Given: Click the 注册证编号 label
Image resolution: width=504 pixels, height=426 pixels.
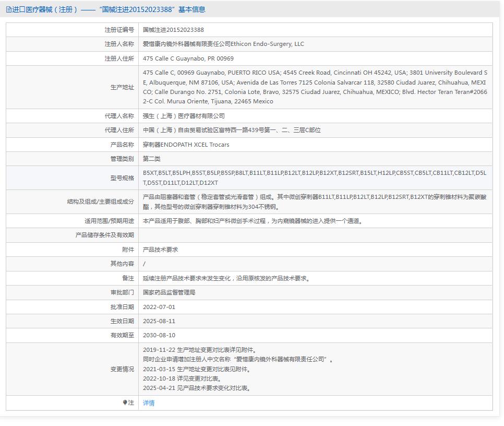Looking at the screenshot, I should (x=119, y=30).
